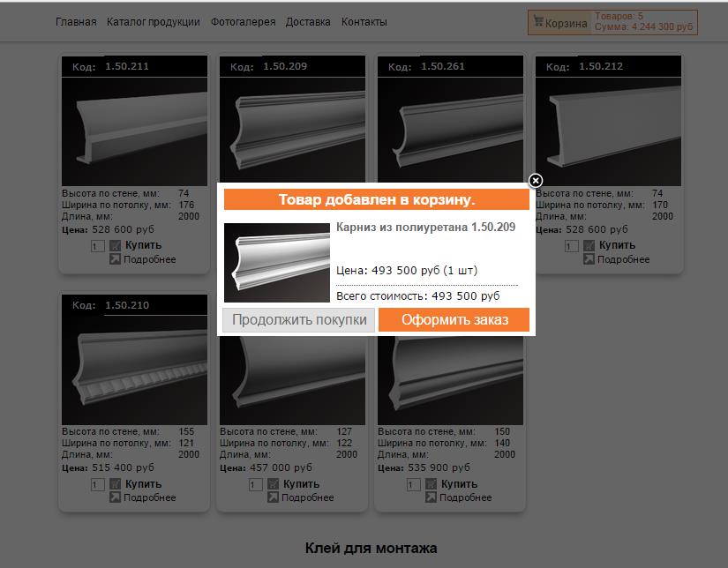Click Подробнее arrow icon for item 1.50.212

589,259
